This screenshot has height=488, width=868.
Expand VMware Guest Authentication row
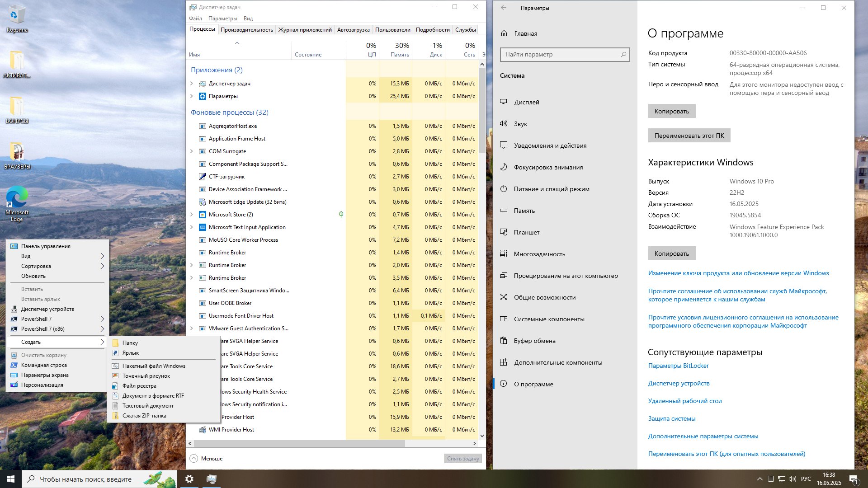[x=192, y=328]
